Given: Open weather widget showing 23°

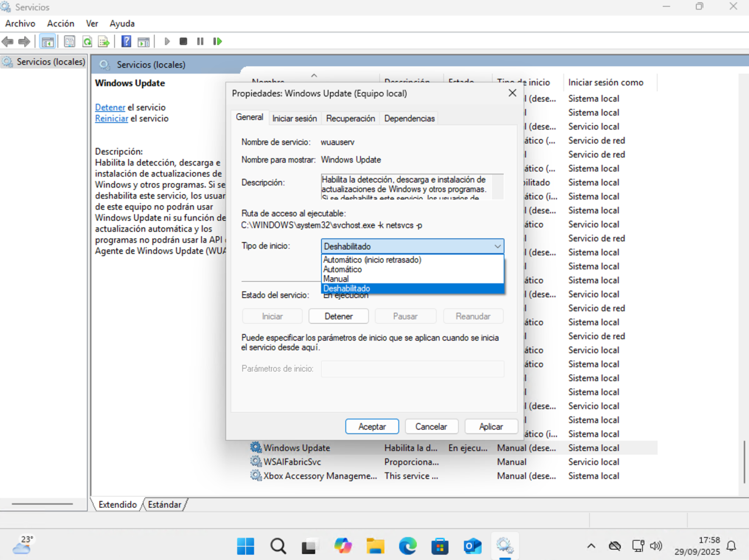Looking at the screenshot, I should click(23, 545).
